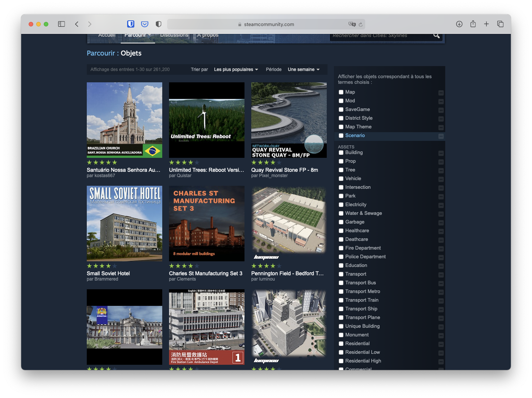Open the privacy shield icon
This screenshot has width=532, height=398.
pos(158,24)
